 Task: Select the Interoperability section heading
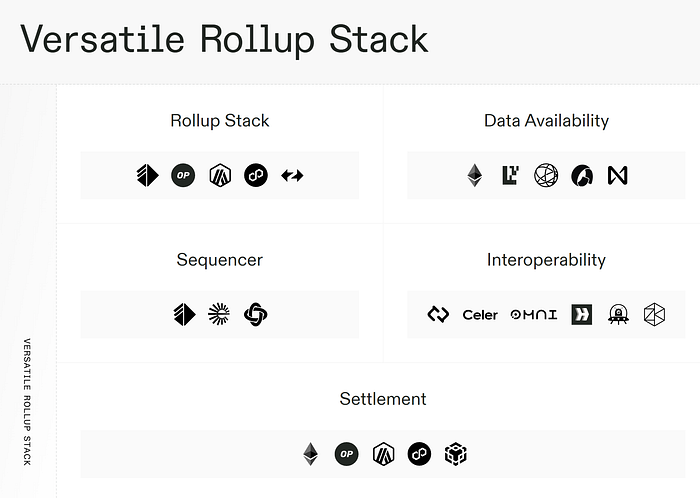[x=546, y=260]
